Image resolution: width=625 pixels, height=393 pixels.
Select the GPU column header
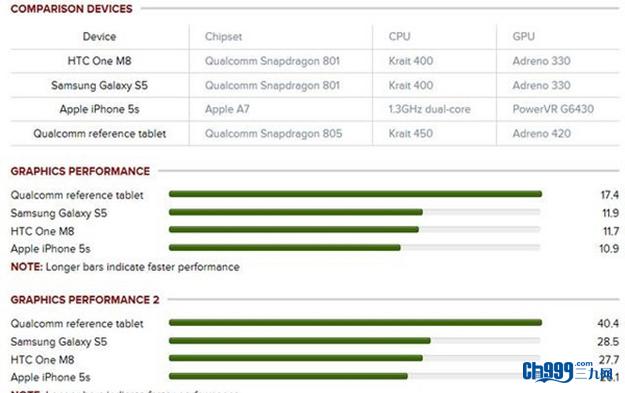(523, 37)
